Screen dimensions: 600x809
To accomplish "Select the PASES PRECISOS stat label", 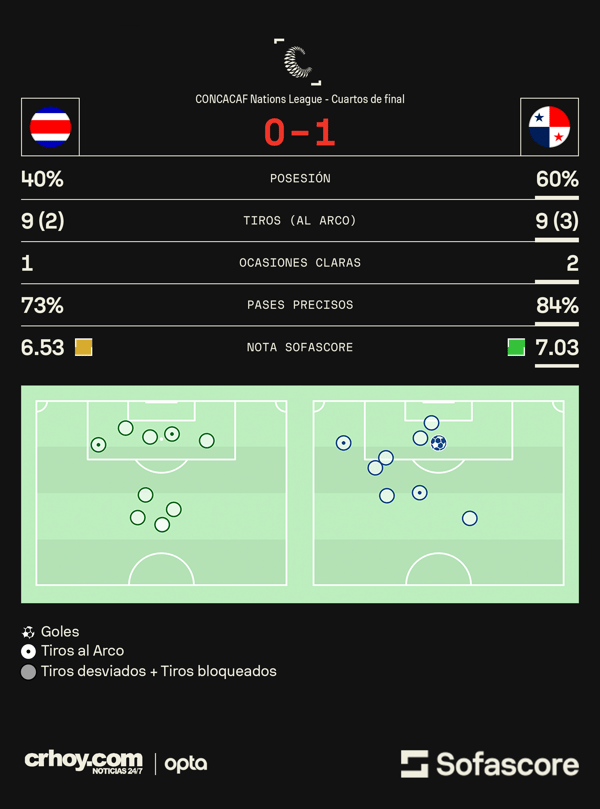I will (x=300, y=305).
